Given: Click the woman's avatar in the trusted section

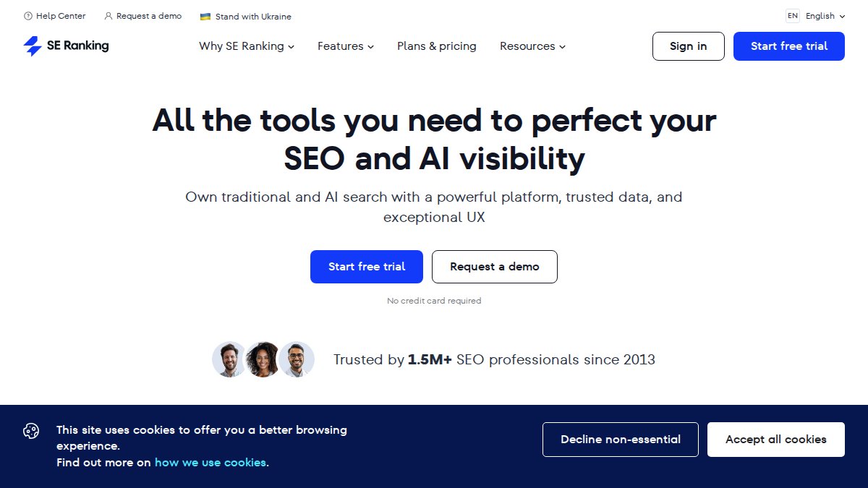Looking at the screenshot, I should [263, 359].
